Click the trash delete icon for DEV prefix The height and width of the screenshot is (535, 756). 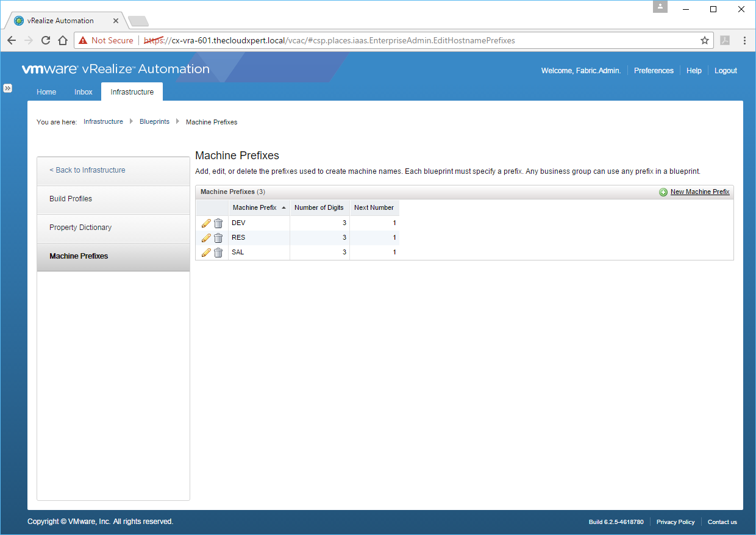click(218, 223)
